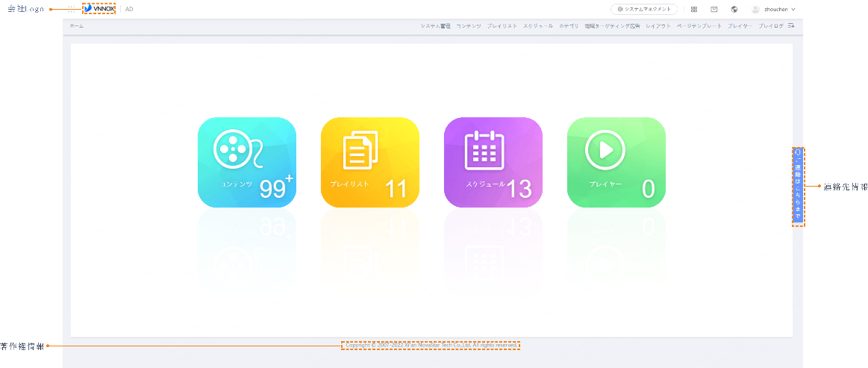Open the プレイヤー play button tile
868x368 pixels.
pos(616,162)
